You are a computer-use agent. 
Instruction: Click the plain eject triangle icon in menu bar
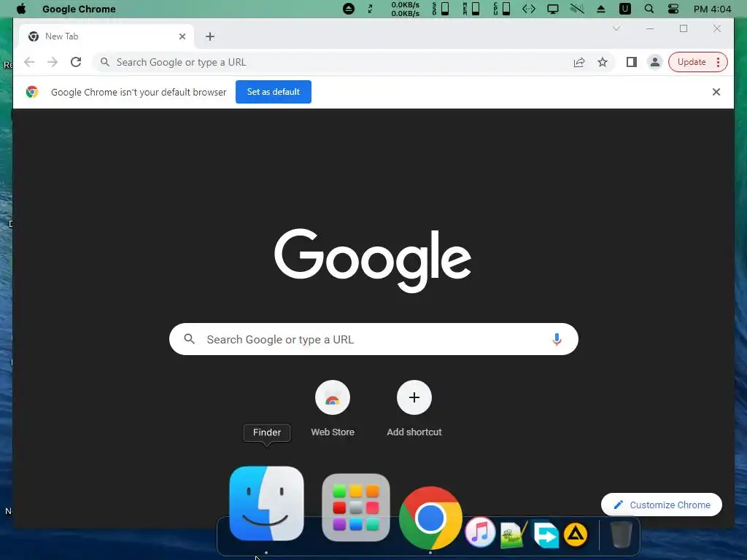pos(601,9)
